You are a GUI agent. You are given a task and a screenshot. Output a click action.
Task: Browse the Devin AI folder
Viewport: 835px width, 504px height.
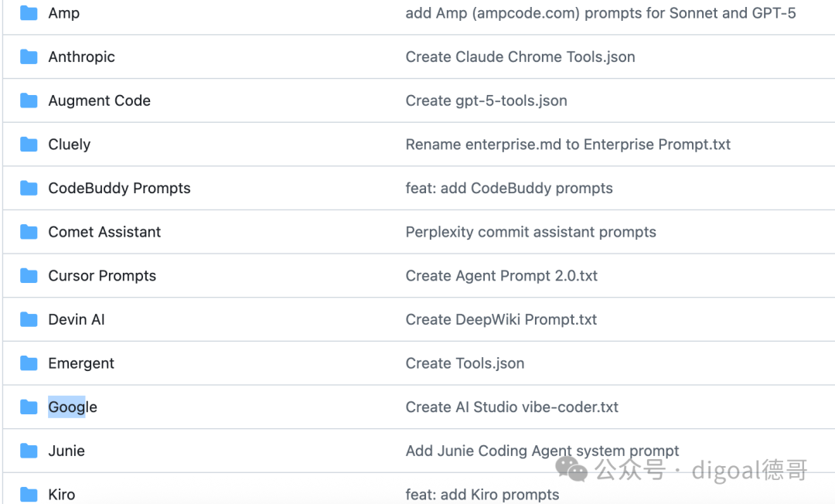tap(77, 319)
